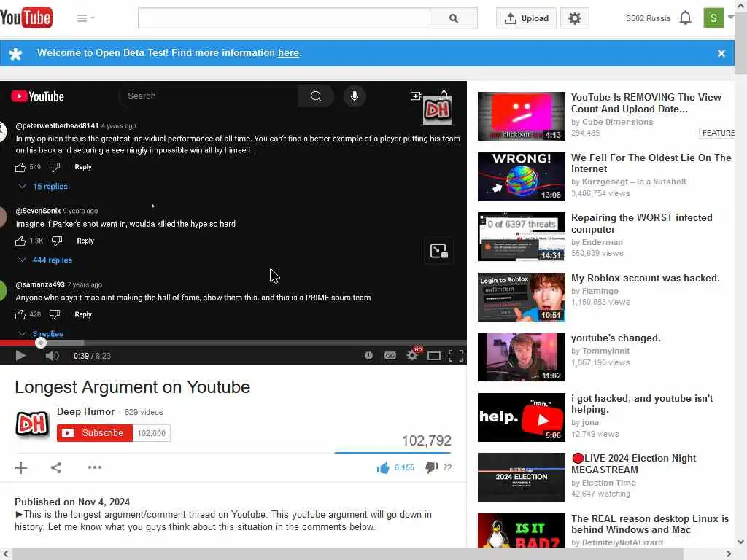Expand the account dropdown arrow next to the avatar
The height and width of the screenshot is (560, 747).
[731, 17]
